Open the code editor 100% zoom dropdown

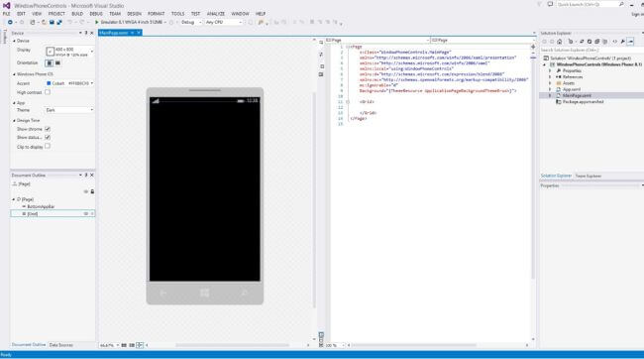coord(335,345)
